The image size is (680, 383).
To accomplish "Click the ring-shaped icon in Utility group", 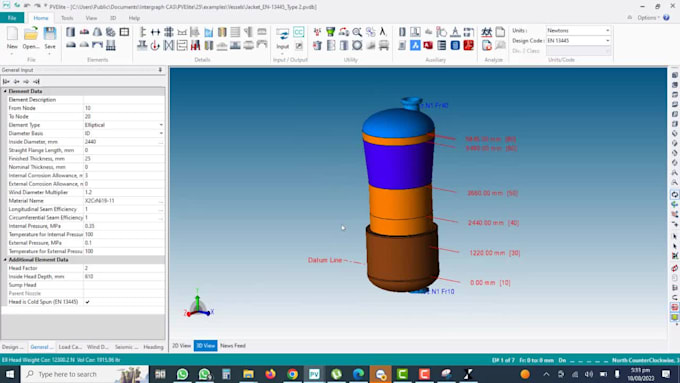I will click(x=357, y=45).
